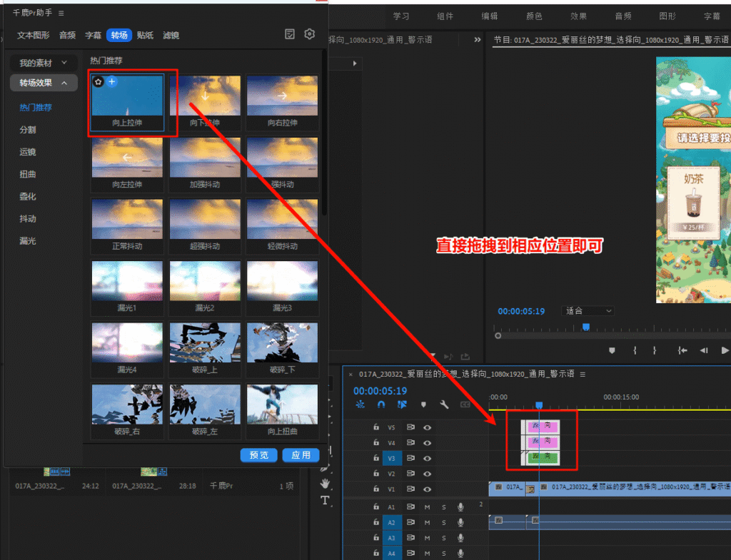This screenshot has width=731, height=560.
Task: Open the plugin settings gear icon
Action: pos(309,34)
